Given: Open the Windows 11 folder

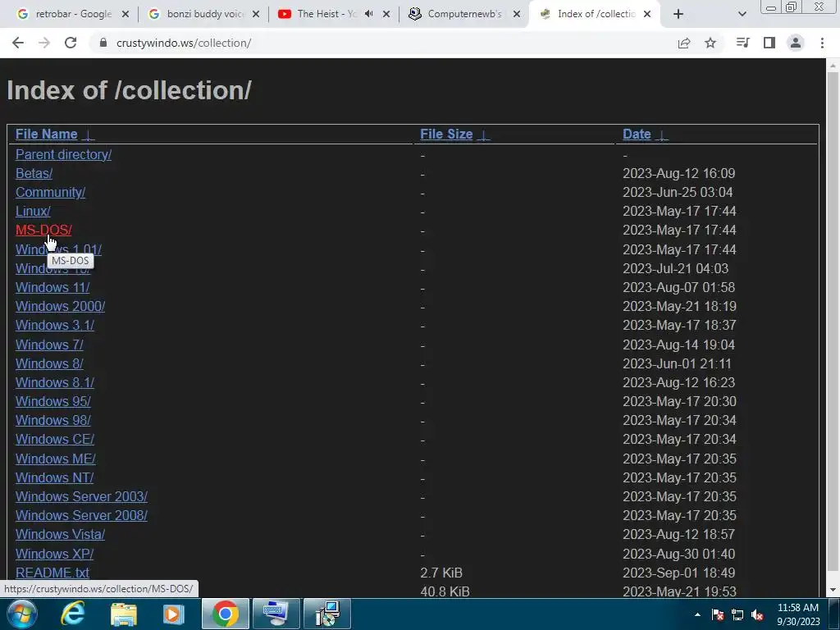Looking at the screenshot, I should click(x=52, y=287).
